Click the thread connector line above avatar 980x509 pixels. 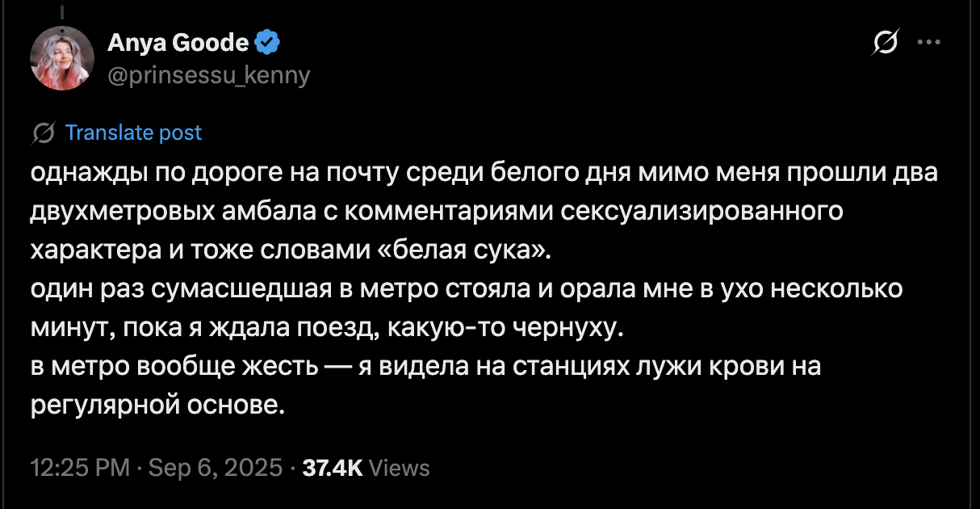tap(62, 10)
